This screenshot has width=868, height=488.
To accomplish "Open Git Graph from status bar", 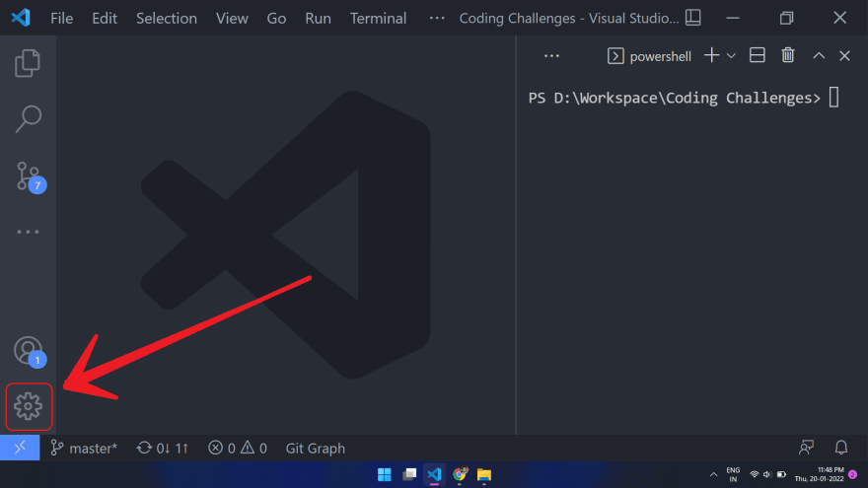I will [x=315, y=449].
